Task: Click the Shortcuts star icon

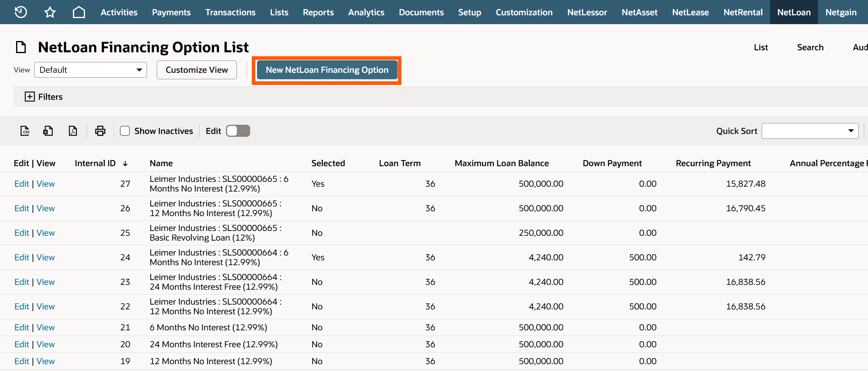Action: [50, 12]
